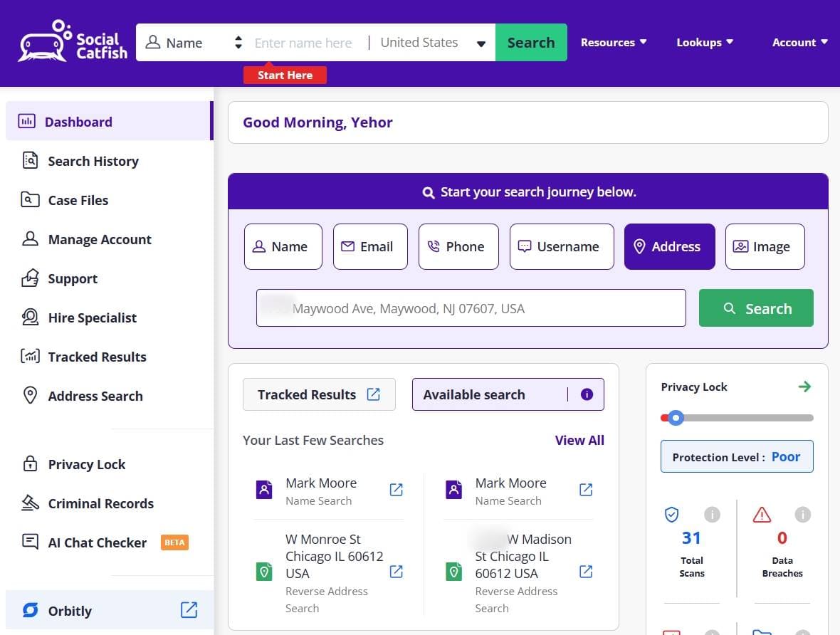Click the Privacy Lock card title

click(x=694, y=387)
